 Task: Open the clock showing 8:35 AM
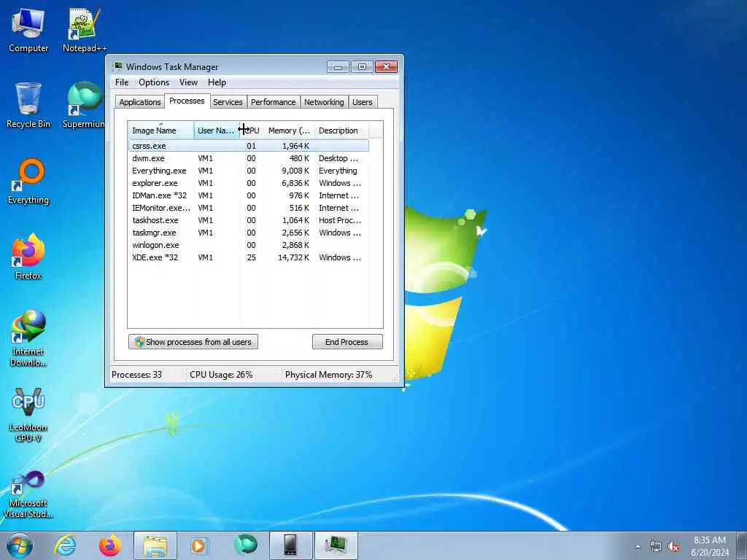tap(710, 546)
